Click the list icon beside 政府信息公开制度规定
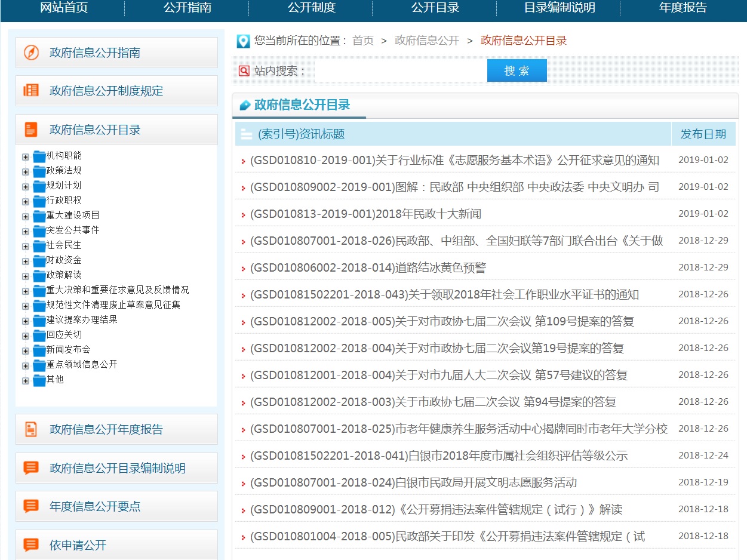 pyautogui.click(x=31, y=91)
